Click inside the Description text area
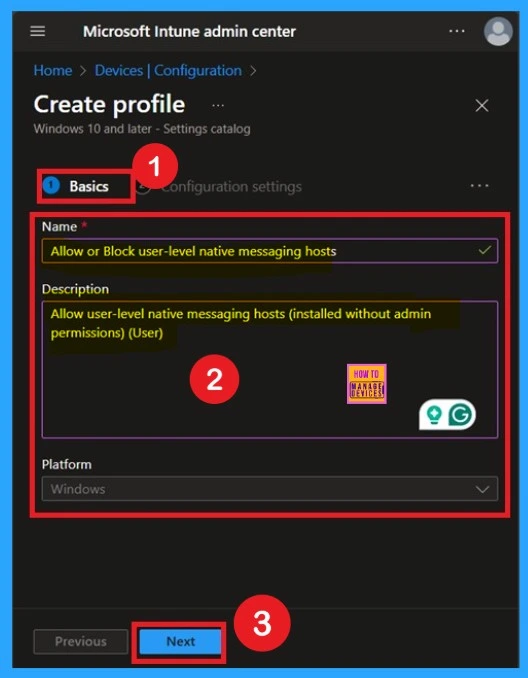The width and height of the screenshot is (528, 678). coord(270,370)
